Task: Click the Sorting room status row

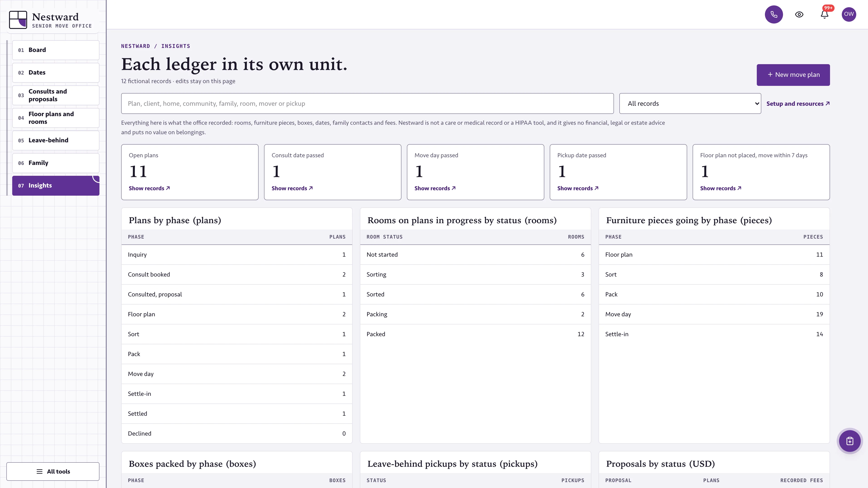Action: pyautogui.click(x=475, y=274)
